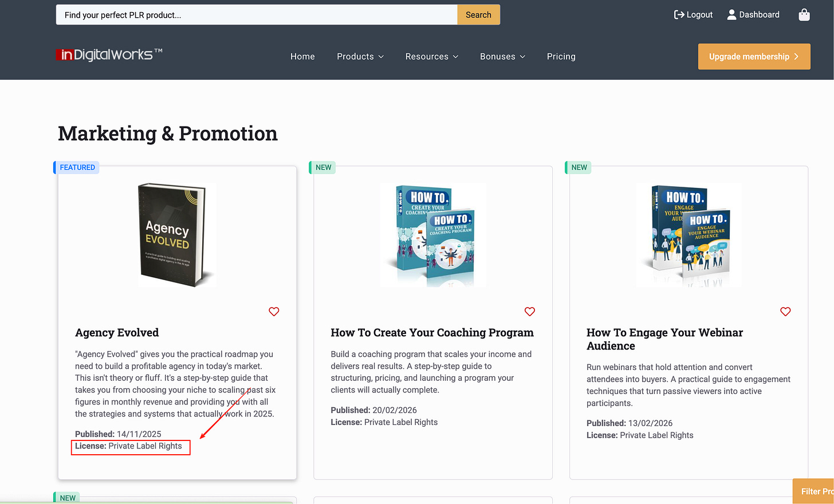Expand the Resources dropdown menu
834x504 pixels.
click(x=432, y=57)
